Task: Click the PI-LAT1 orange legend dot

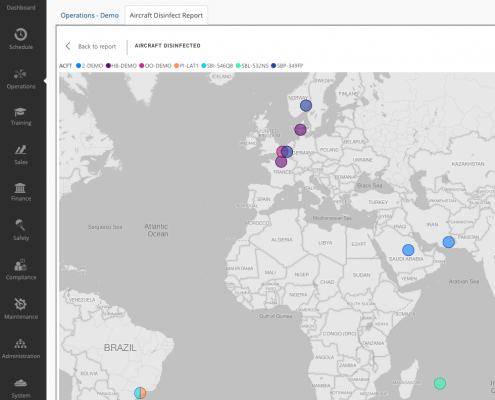Action: (x=177, y=66)
